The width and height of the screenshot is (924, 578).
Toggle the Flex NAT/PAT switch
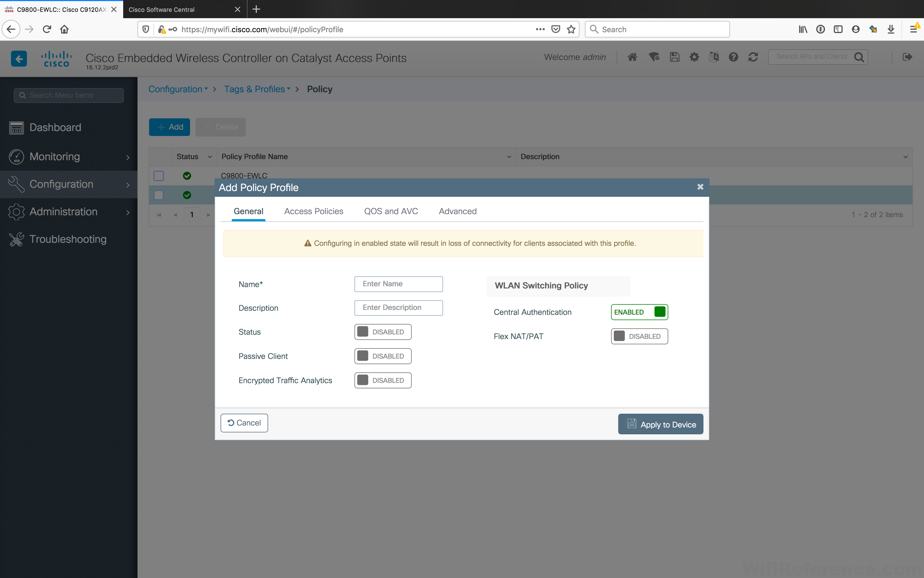(640, 336)
